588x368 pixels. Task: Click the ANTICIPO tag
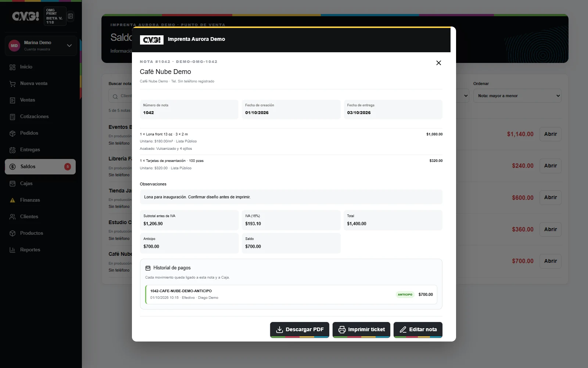point(405,294)
